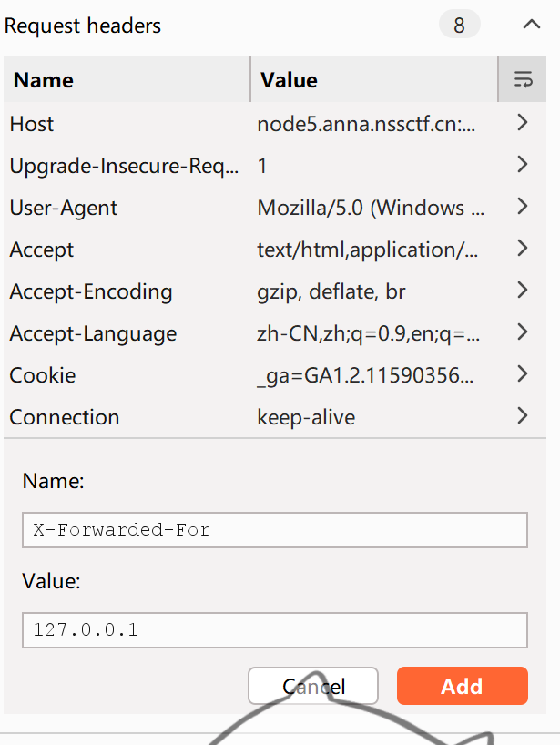Expand the Upgrade-Insecure-Requests row arrow
This screenshot has width=560, height=745.
(x=522, y=165)
